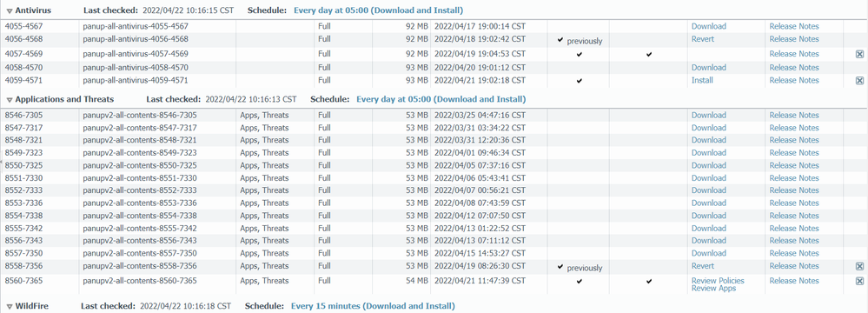Download content version 8548-7321

[709, 140]
